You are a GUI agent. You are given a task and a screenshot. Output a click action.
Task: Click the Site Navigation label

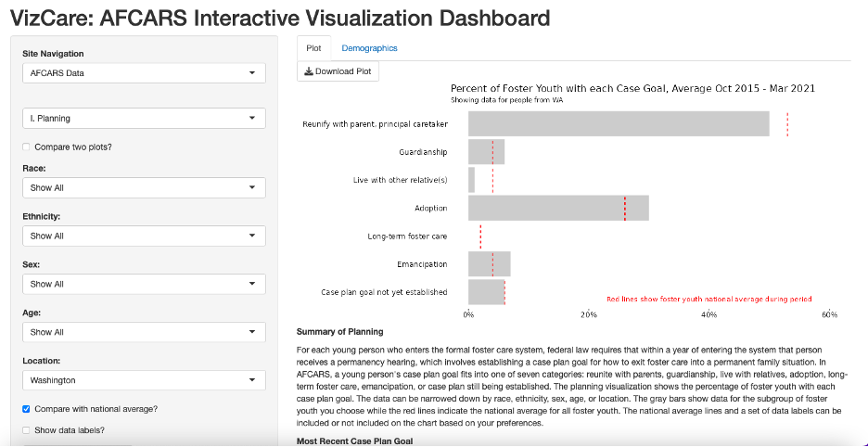(53, 54)
